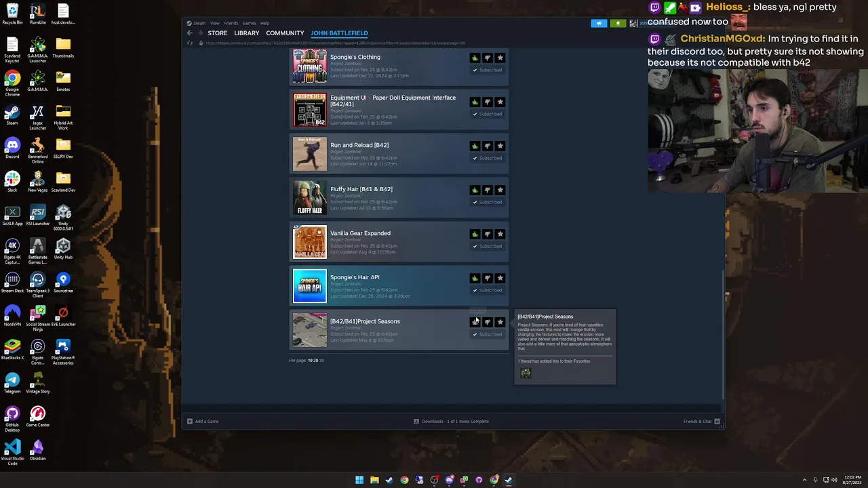Set per page to 30
Image resolution: width=868 pixels, height=488 pixels.
click(321, 361)
